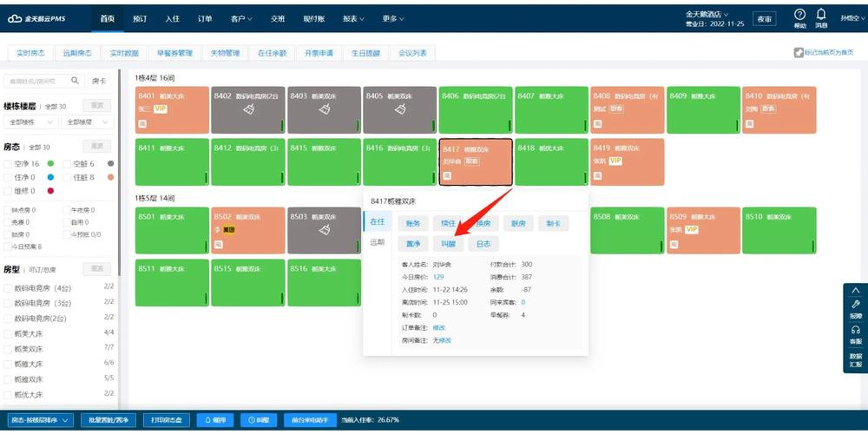Click the 账务 button in popup
The width and height of the screenshot is (868, 434).
coord(413,223)
